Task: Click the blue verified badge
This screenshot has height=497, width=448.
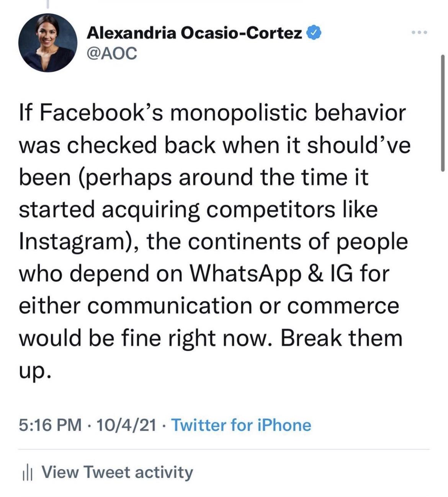Action: point(313,33)
